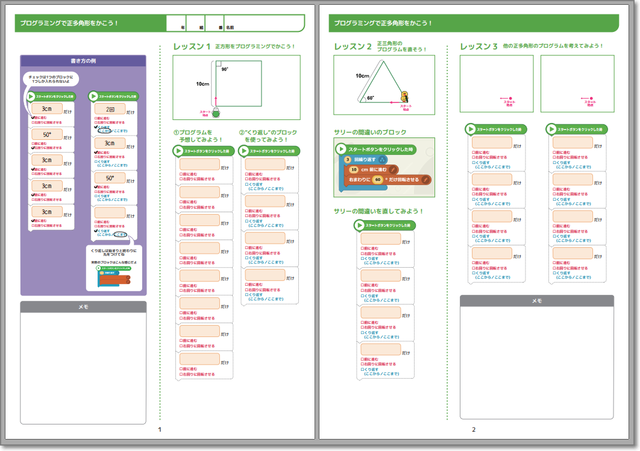Check the checkbox below the 50° example block
640x451 pixels.
pyautogui.click(x=38, y=146)
